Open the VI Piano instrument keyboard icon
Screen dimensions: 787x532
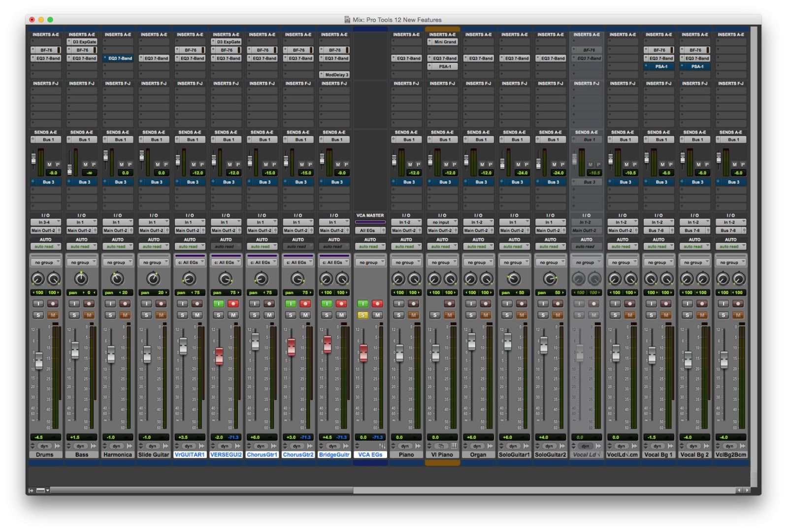click(454, 446)
